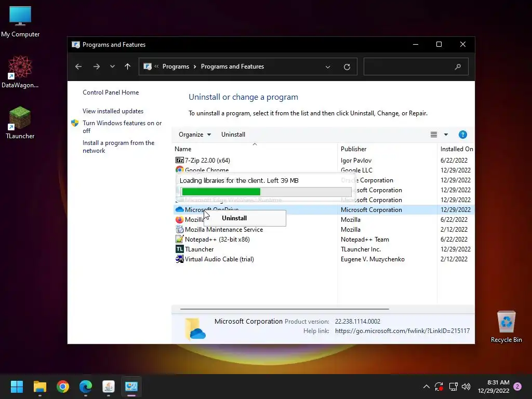Click the TLauncher loading progress bar
This screenshot has height=399, width=532.
pos(267,192)
